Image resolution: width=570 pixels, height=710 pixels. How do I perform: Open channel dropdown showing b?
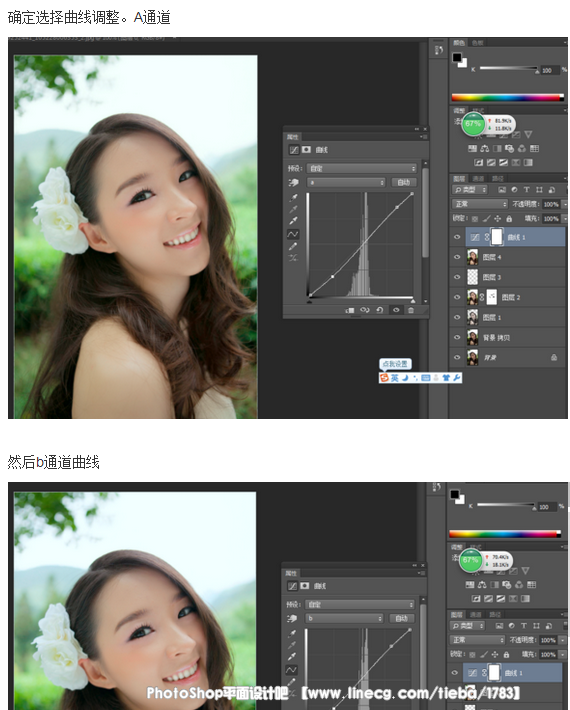click(x=345, y=619)
